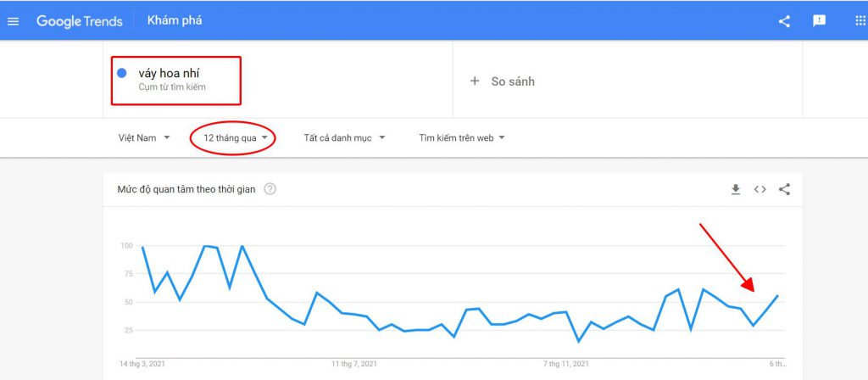
Task: Click the share icon in the header
Action: [784, 21]
